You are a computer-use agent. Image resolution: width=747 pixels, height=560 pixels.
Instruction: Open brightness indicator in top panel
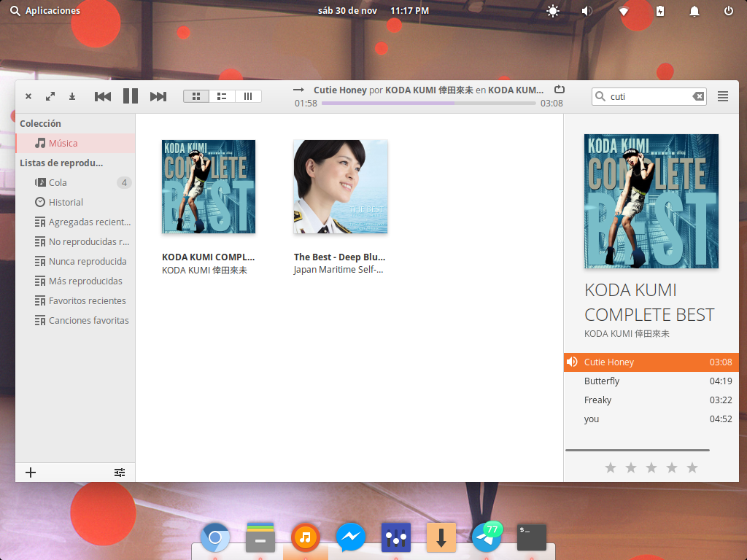pos(553,11)
